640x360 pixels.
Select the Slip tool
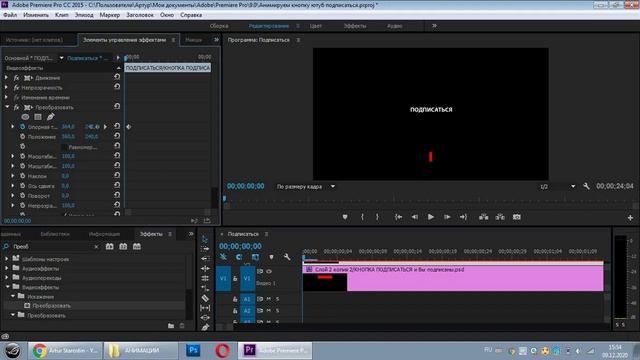click(205, 308)
